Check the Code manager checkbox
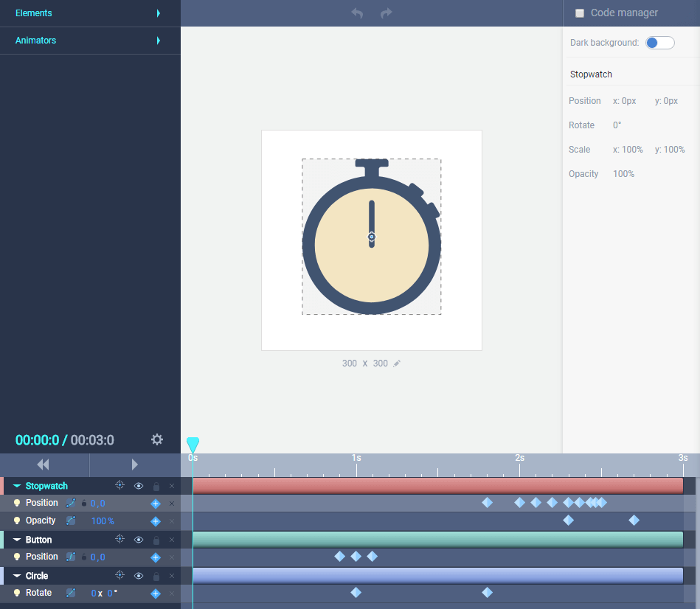The width and height of the screenshot is (700, 609). pos(580,13)
